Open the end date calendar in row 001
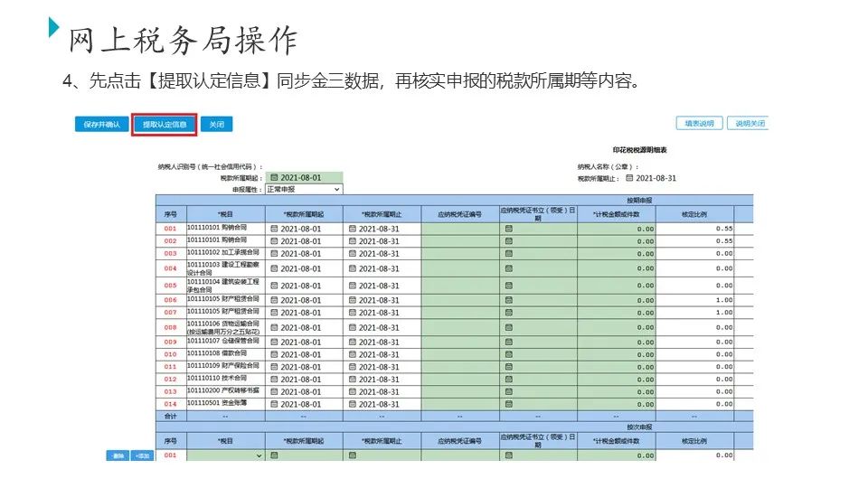 point(353,229)
